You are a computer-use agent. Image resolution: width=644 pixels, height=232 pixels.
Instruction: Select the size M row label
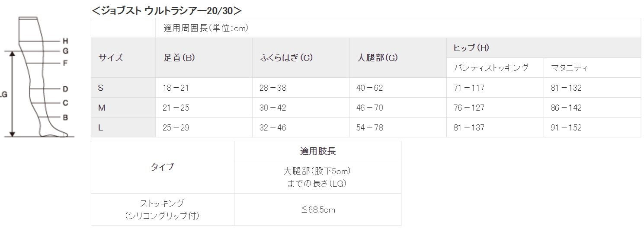pos(102,108)
